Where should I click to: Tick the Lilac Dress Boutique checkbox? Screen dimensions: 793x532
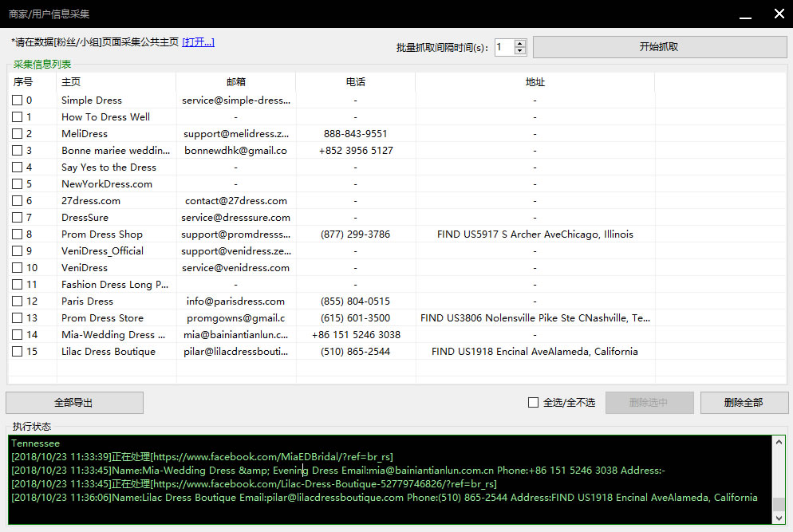[17, 352]
